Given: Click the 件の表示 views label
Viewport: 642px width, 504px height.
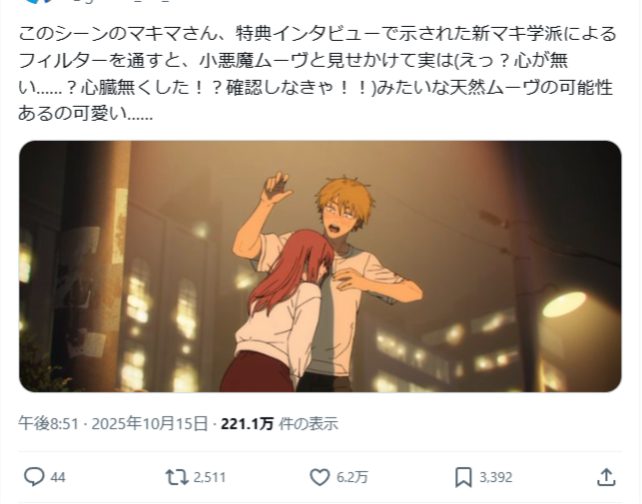Looking at the screenshot, I should tap(308, 423).
